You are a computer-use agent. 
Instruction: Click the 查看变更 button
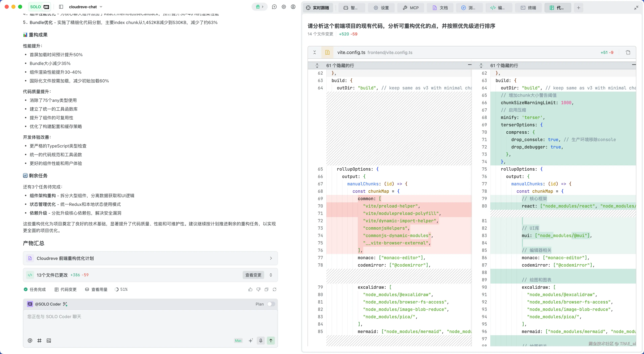coord(253,275)
